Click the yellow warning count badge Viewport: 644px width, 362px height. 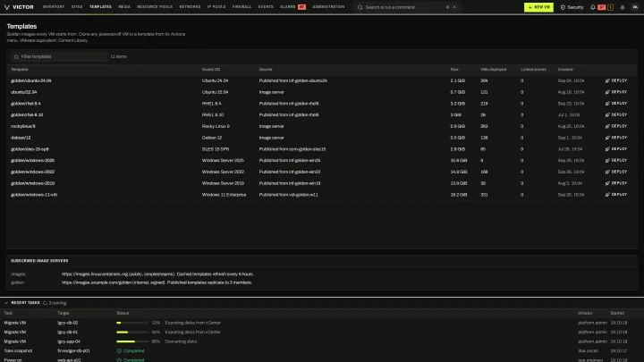tap(610, 7)
